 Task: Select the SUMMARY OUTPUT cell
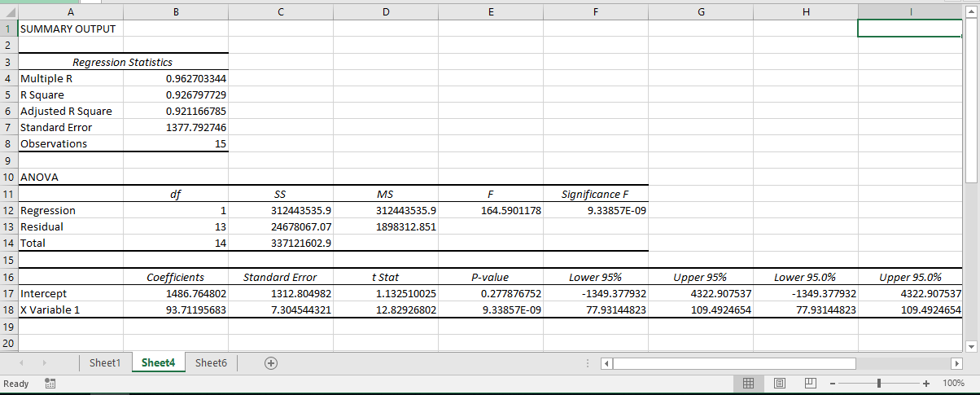tap(70, 29)
